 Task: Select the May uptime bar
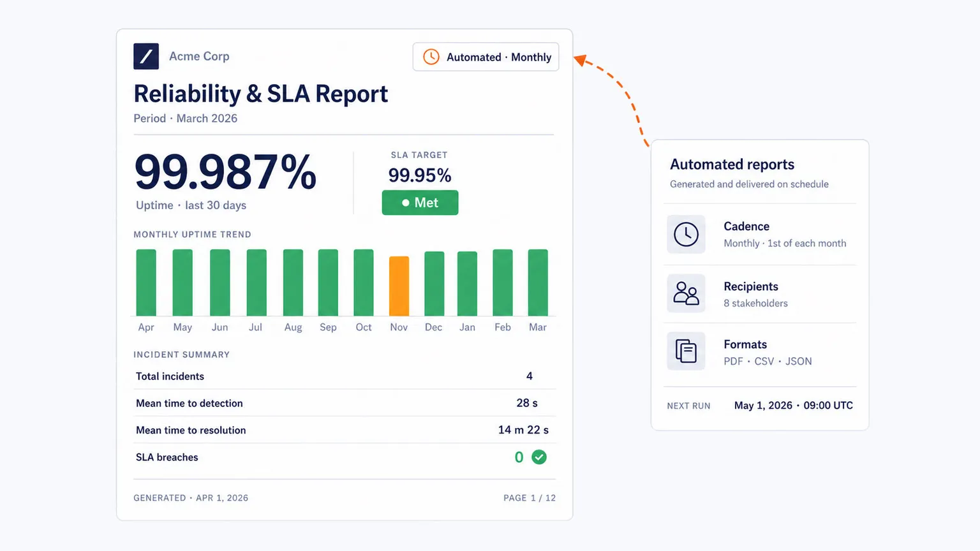click(182, 283)
